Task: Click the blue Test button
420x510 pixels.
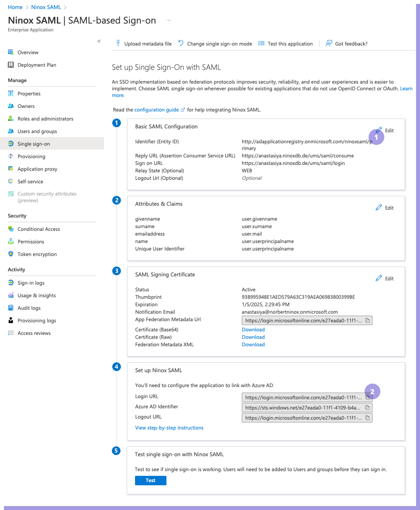Action: click(x=151, y=480)
